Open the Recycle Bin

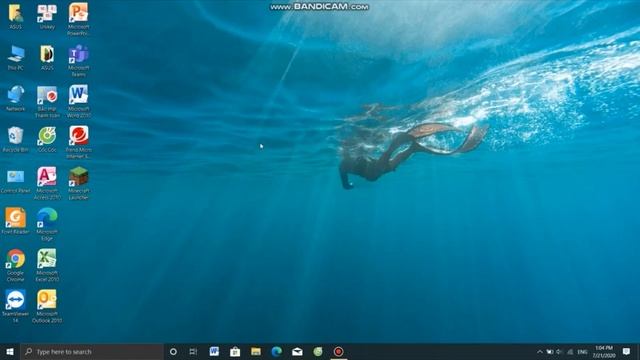(16, 139)
